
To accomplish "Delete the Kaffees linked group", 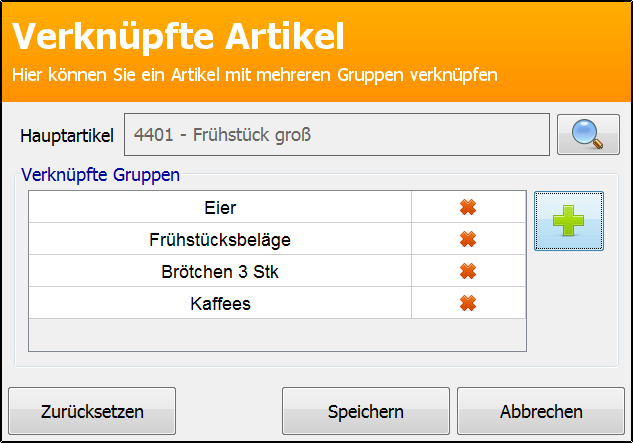I will click(x=468, y=303).
